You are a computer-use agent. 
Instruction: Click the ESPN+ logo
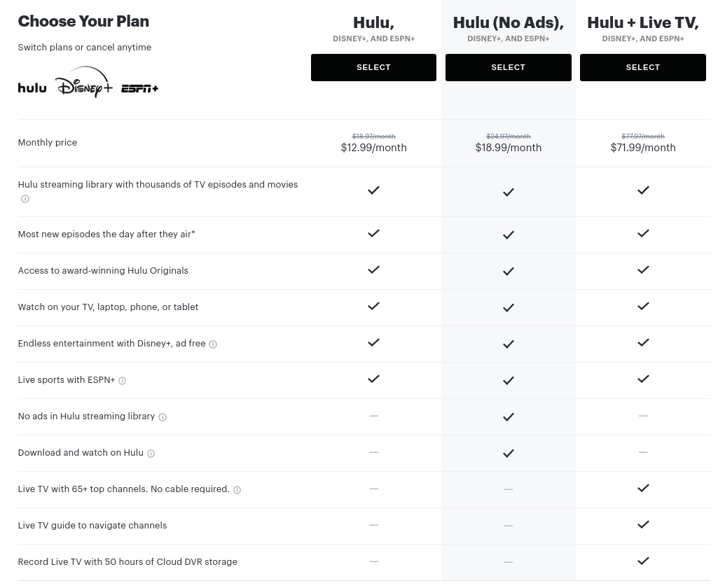(139, 88)
